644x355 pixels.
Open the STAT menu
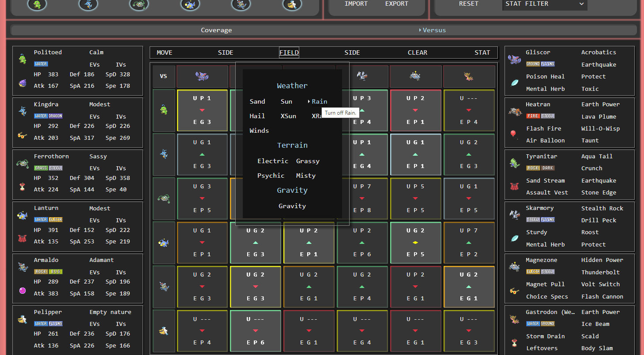point(482,52)
